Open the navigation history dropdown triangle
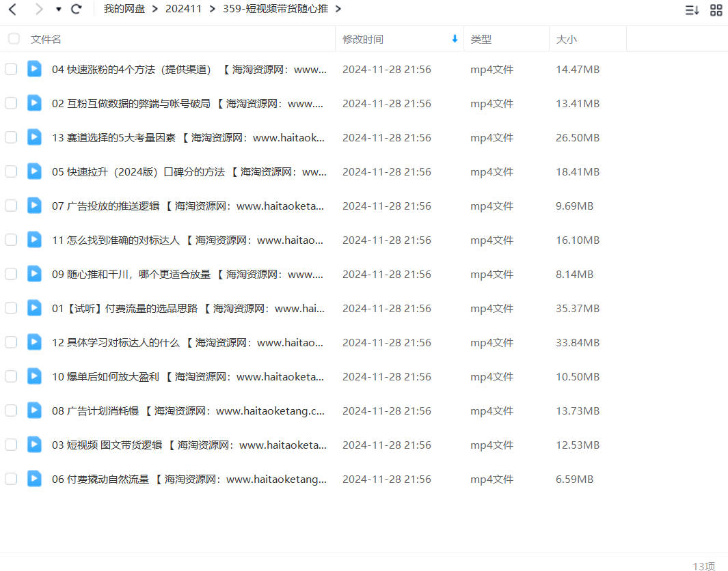This screenshot has height=571, width=728. tap(59, 10)
